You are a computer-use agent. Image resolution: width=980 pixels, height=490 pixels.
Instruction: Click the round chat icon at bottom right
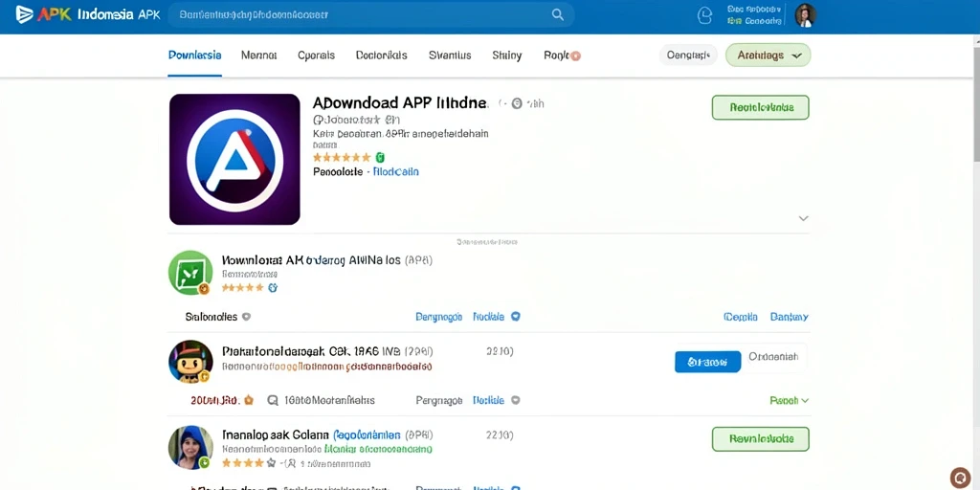pyautogui.click(x=961, y=478)
